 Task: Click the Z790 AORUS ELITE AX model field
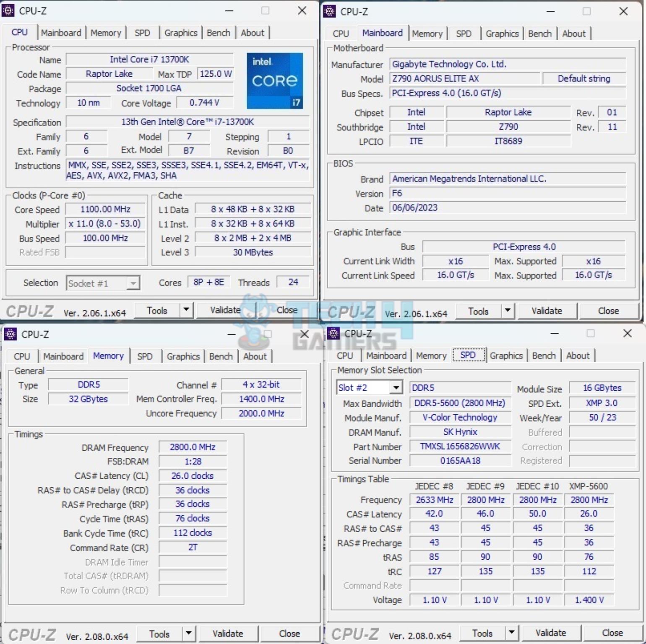465,79
